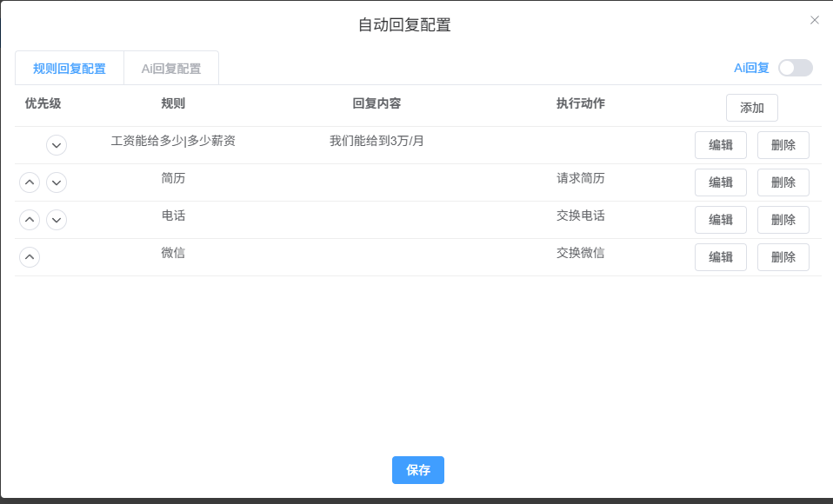Delete the 工资能给多少|多少薪资 rule
This screenshot has height=504, width=833.
783,145
